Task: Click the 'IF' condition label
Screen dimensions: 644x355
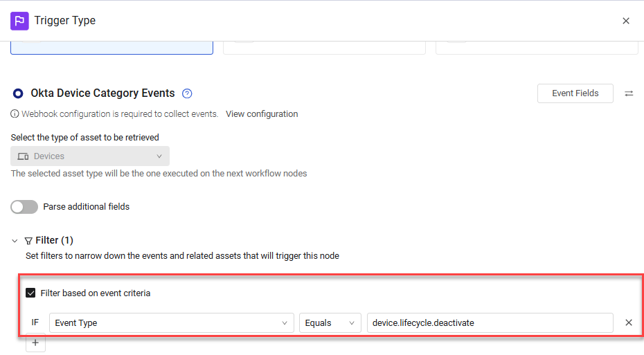Action: [x=35, y=322]
